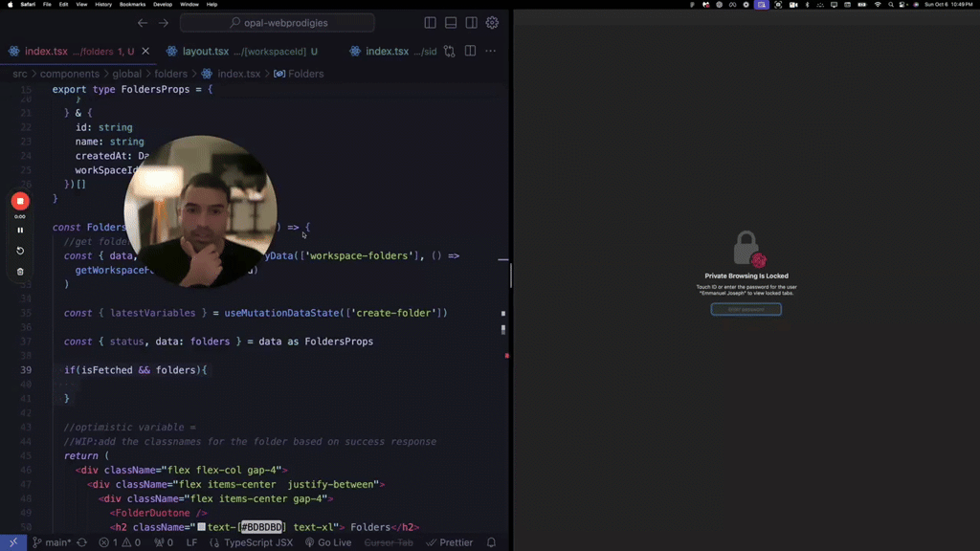This screenshot has width=980, height=551.
Task: Open the Edit menu in menu bar
Action: [x=64, y=5]
